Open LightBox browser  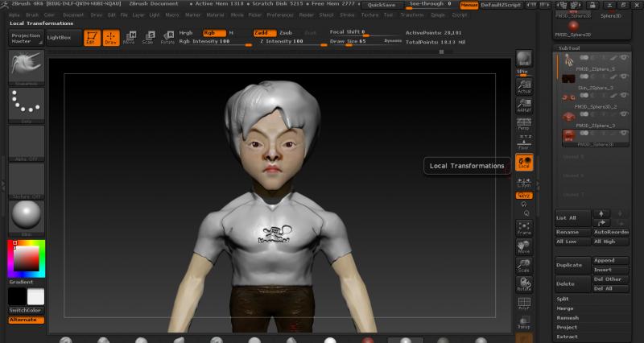pyautogui.click(x=64, y=38)
